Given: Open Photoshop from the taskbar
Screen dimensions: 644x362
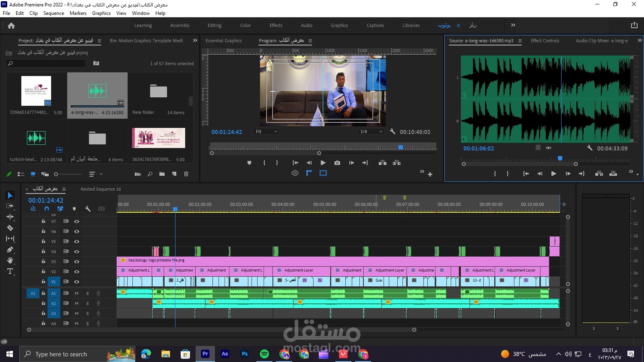Looking at the screenshot, I should coord(244,354).
